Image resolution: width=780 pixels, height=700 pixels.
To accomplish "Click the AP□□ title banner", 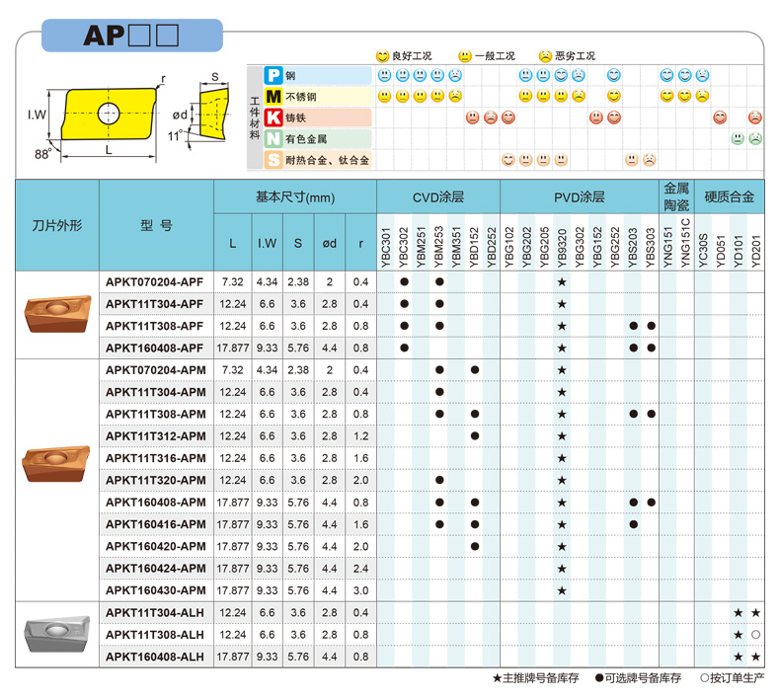I will coord(132,36).
